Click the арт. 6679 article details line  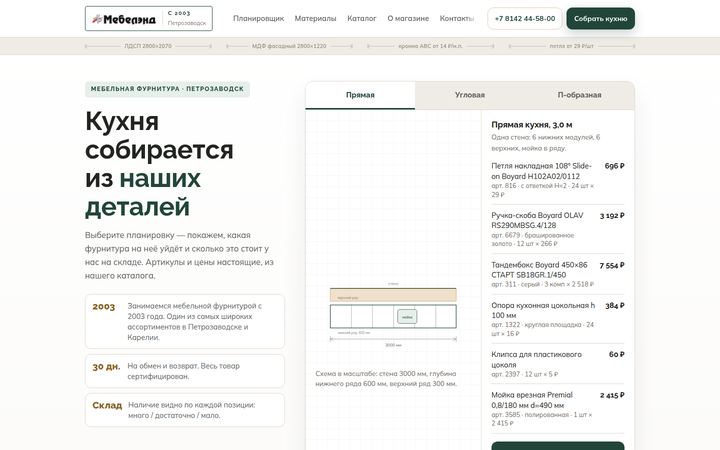533,239
